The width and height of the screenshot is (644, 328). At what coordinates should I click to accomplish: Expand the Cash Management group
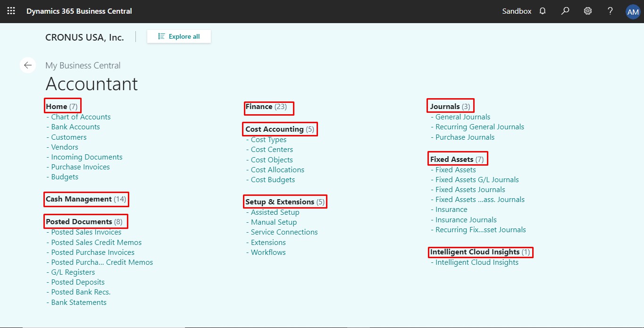pos(86,199)
